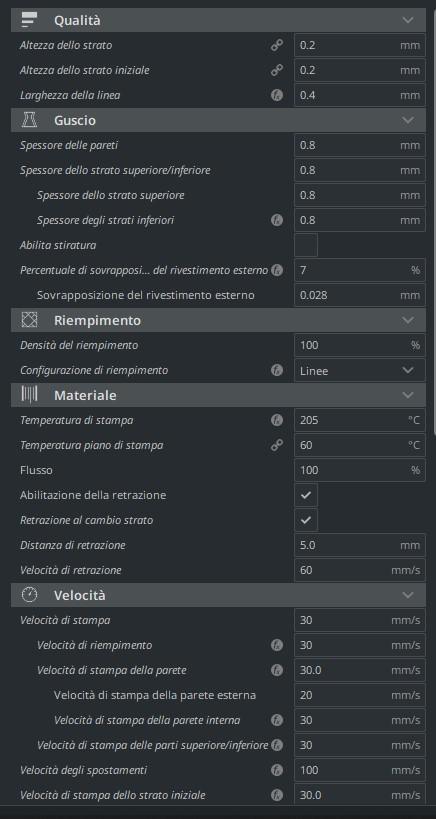Image resolution: width=436 pixels, height=819 pixels.
Task: Click function icon beside Velocità degli spostamenti
Action: 277,770
